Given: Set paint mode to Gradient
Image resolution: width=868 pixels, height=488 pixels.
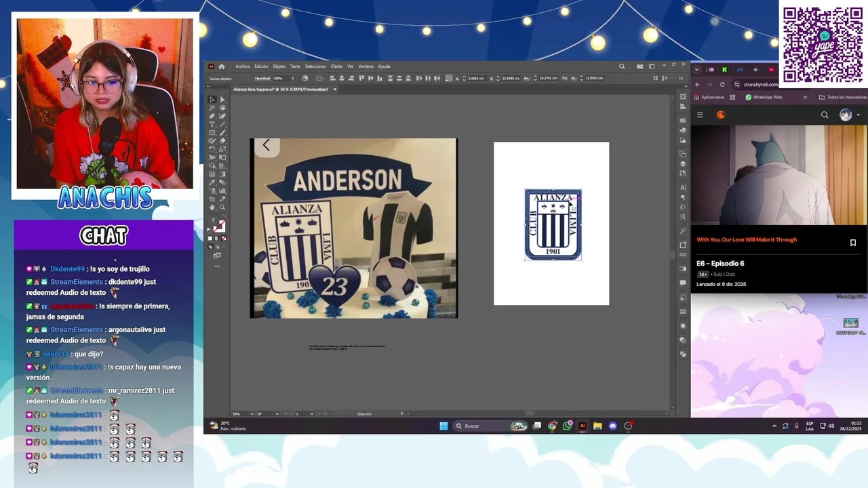Looking at the screenshot, I should point(216,239).
